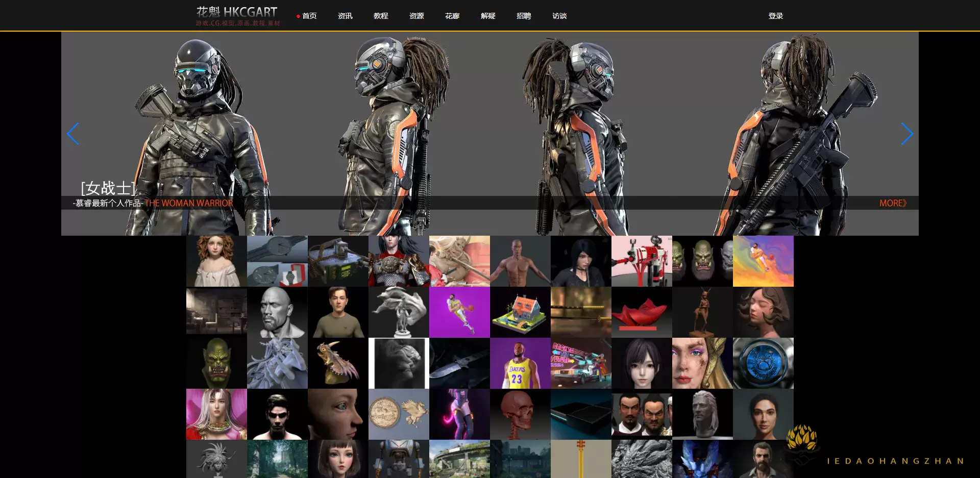
Task: Open the blue circular emblem thumbnail
Action: coord(763,363)
